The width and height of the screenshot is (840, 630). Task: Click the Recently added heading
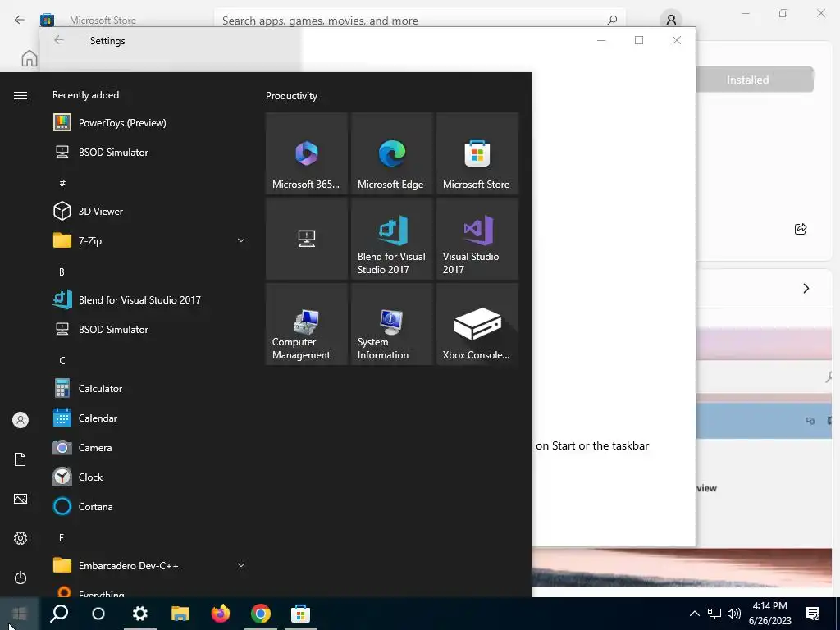point(85,95)
